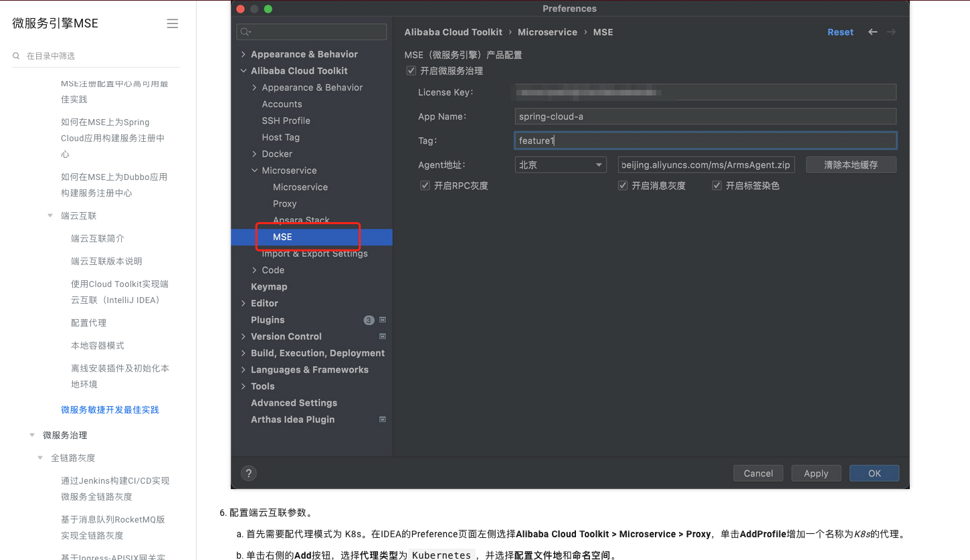Viewport: 970px width, 560px height.
Task: Click the License Key input field
Action: 705,92
